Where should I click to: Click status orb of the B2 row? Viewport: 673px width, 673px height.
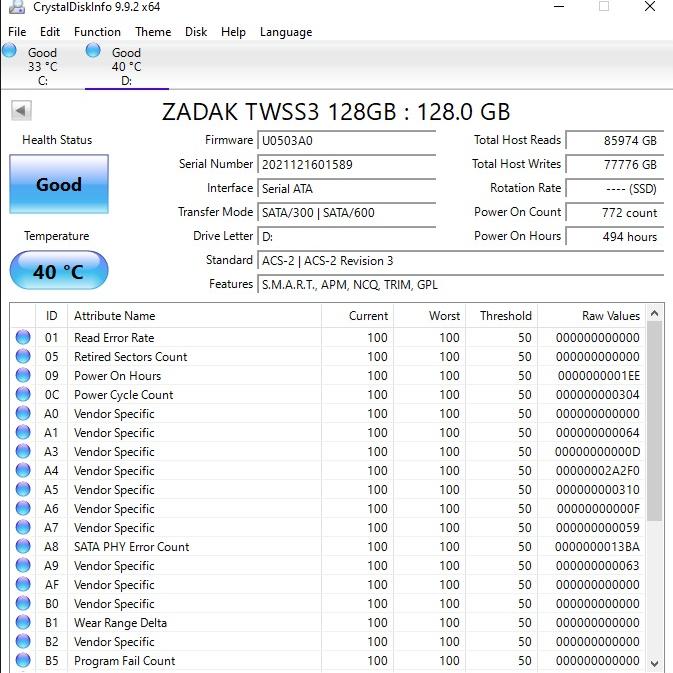[x=23, y=641]
